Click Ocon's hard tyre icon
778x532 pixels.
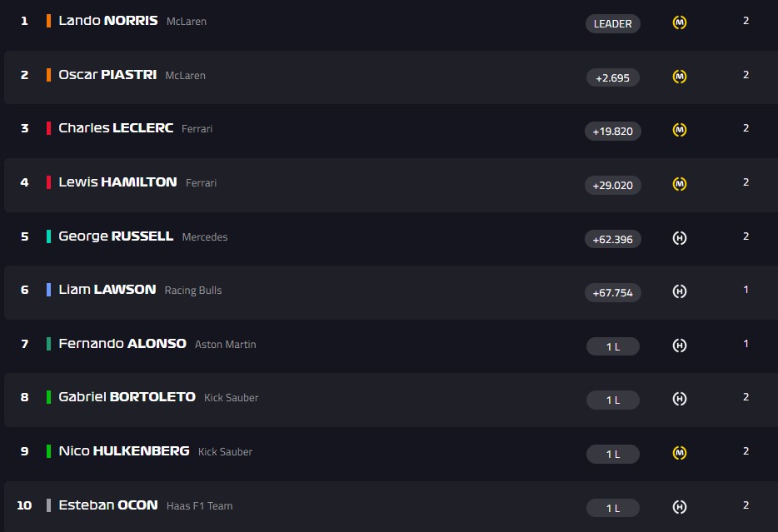[x=680, y=507]
